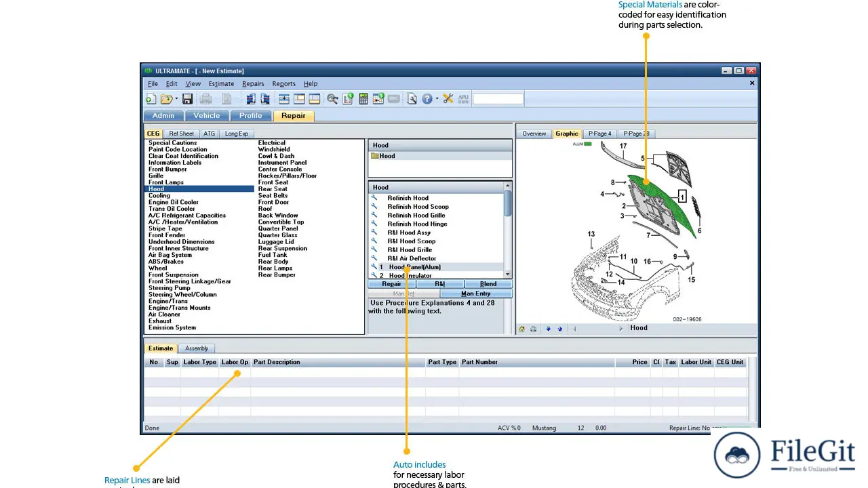Click the boxed number 1 callout in diagram
The image size is (868, 488).
683,197
